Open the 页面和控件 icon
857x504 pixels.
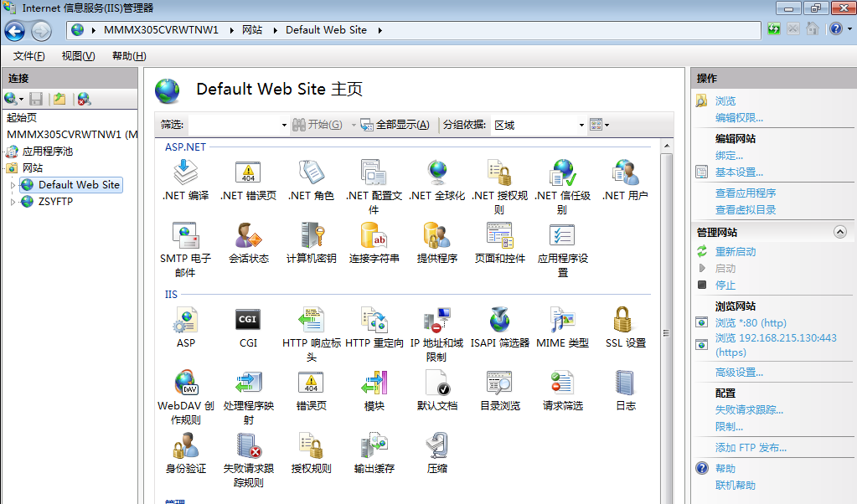[x=499, y=234]
